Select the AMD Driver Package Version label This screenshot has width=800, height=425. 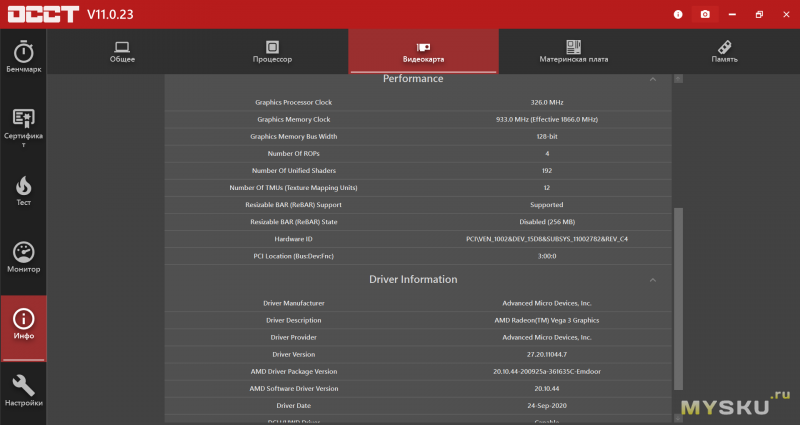point(293,371)
